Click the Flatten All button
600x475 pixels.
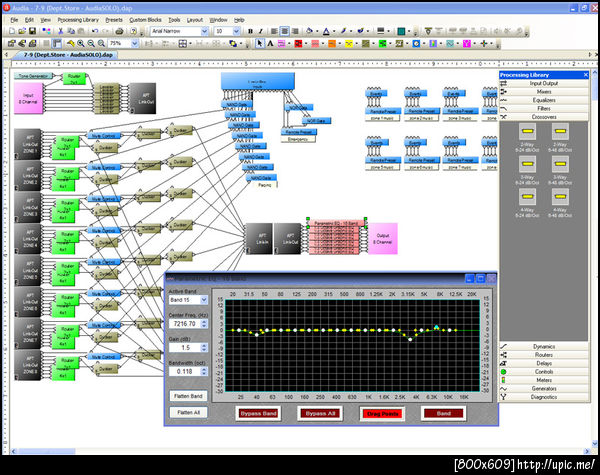188,412
